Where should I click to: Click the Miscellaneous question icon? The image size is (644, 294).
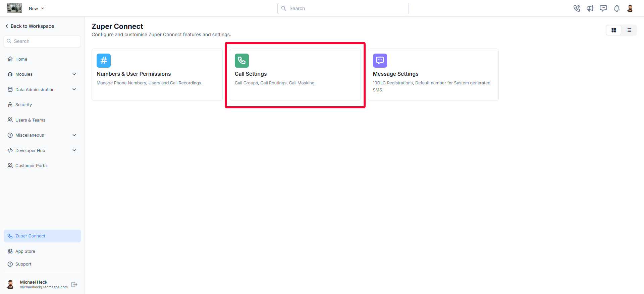click(10, 135)
